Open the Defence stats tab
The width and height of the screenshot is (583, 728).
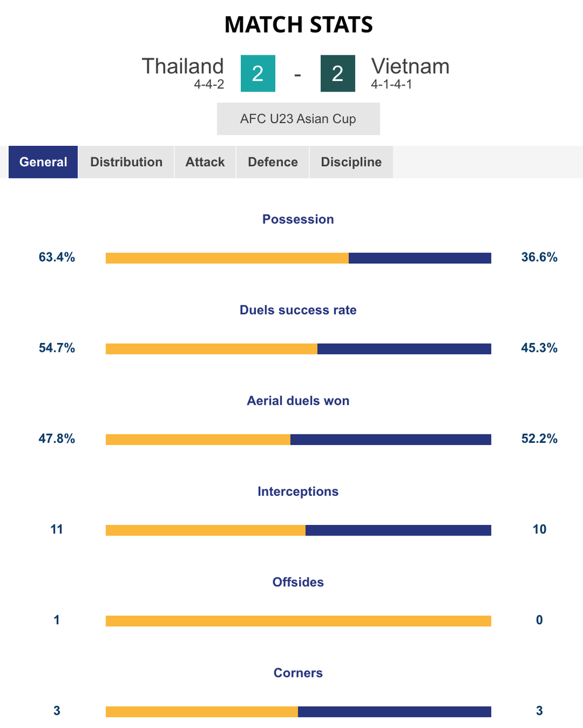point(273,162)
